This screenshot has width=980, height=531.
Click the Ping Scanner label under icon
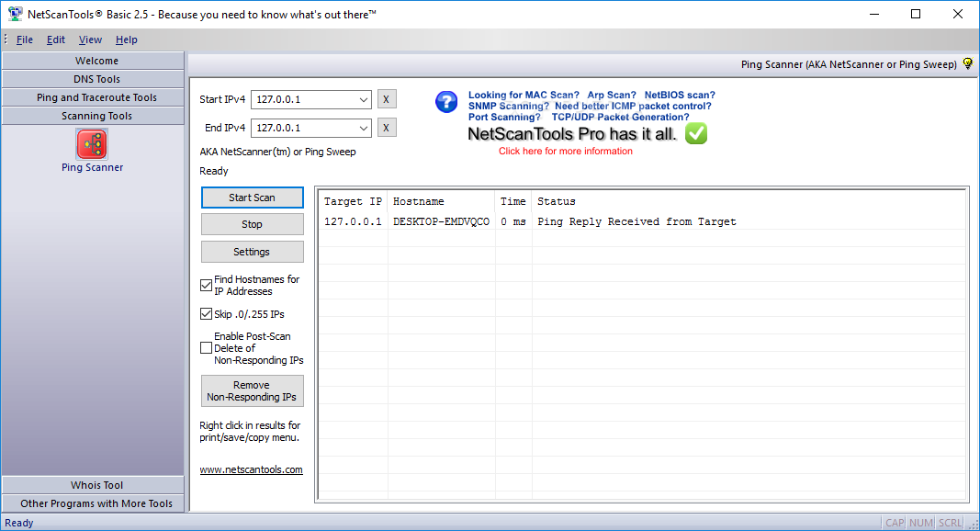[x=92, y=167]
